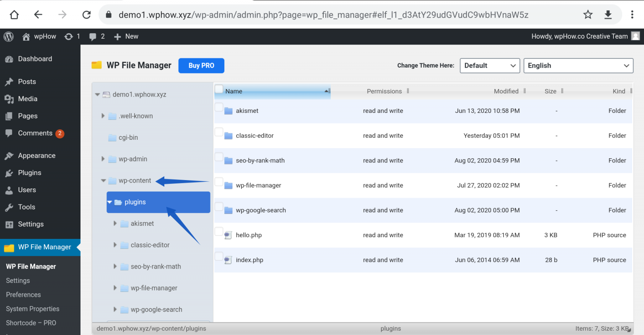
Task: Open the Default theme dropdown
Action: click(490, 65)
